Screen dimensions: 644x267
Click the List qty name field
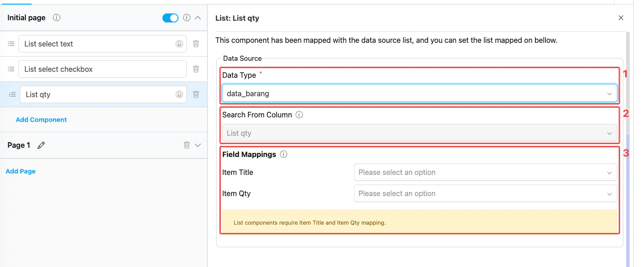point(103,94)
